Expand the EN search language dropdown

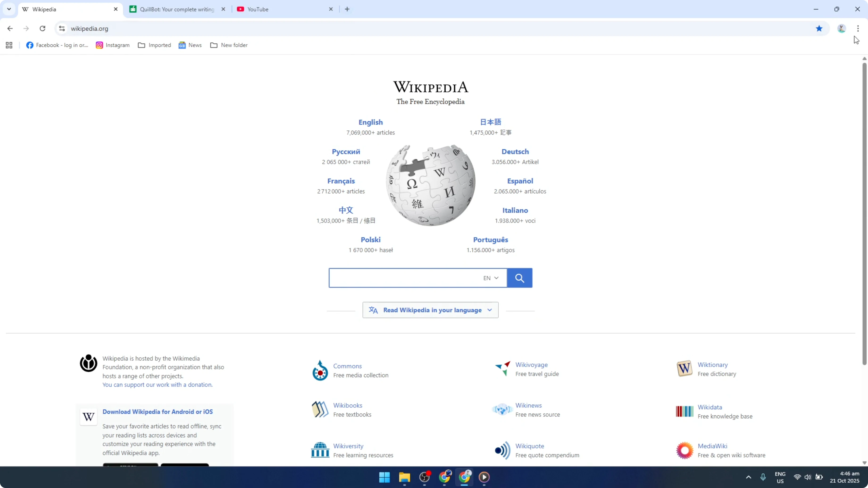[491, 278]
